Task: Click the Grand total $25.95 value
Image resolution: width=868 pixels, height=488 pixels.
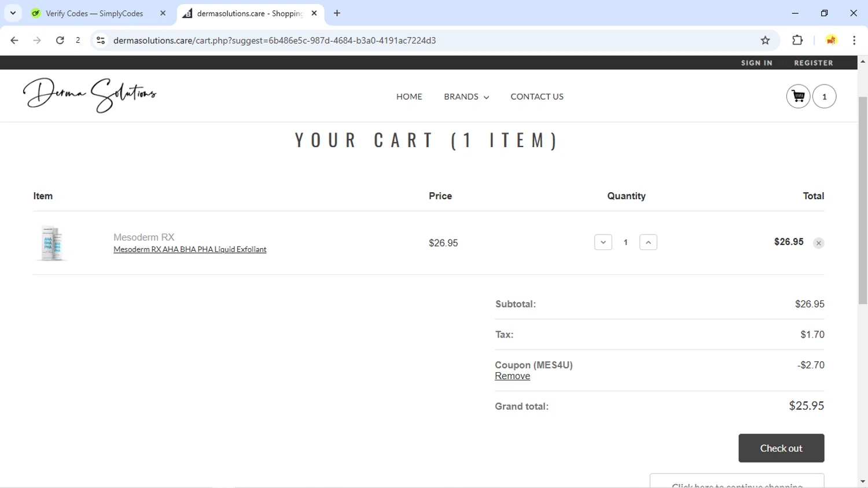Action: (806, 406)
